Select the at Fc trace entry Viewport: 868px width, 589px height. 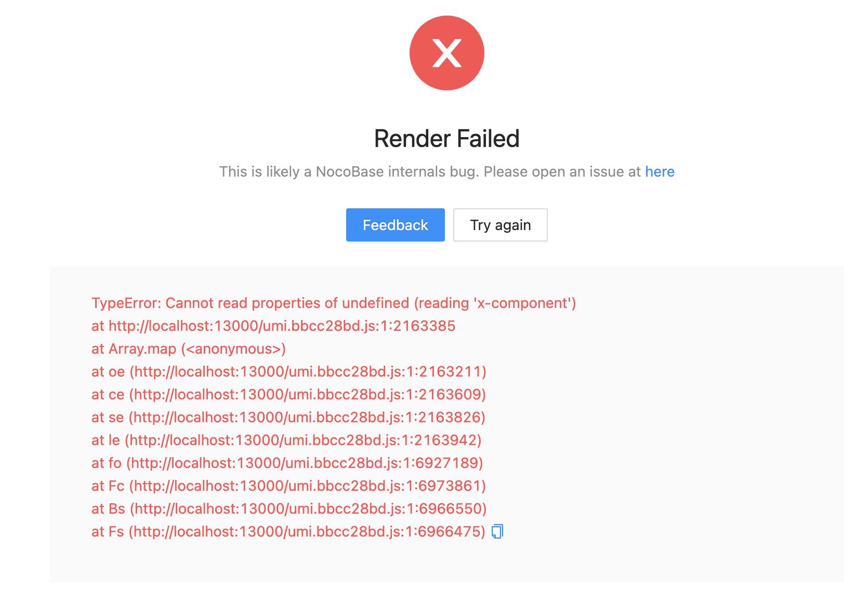click(x=289, y=486)
